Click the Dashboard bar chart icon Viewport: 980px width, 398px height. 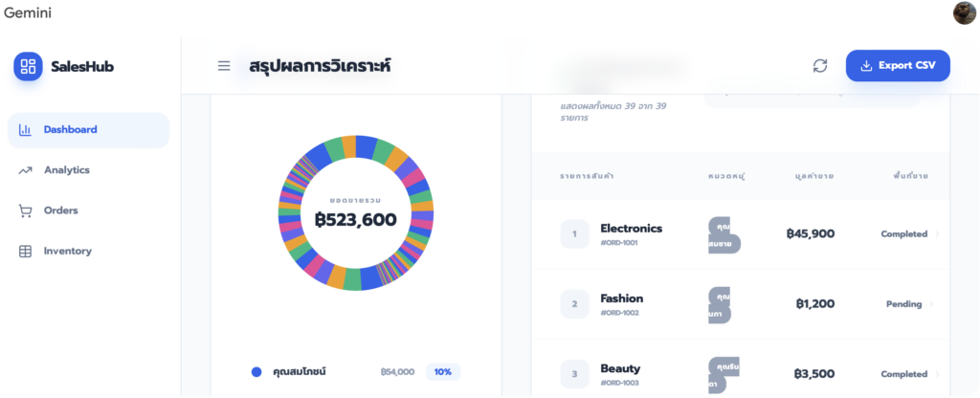[x=25, y=130]
